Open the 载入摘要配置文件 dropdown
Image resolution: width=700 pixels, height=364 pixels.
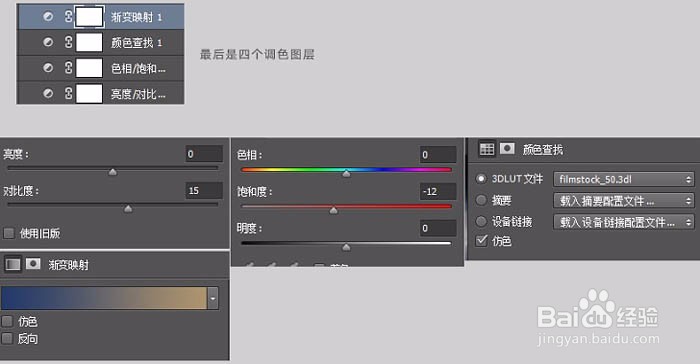[x=624, y=201]
